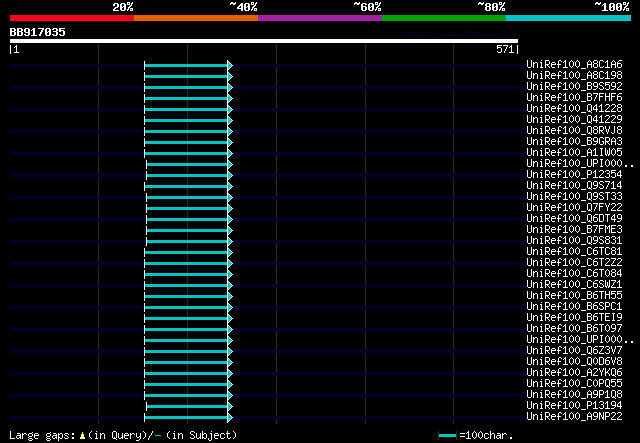This screenshot has height=443, width=640.
Task: Open the UniRef100_B6T097 entry
Action: click(574, 329)
